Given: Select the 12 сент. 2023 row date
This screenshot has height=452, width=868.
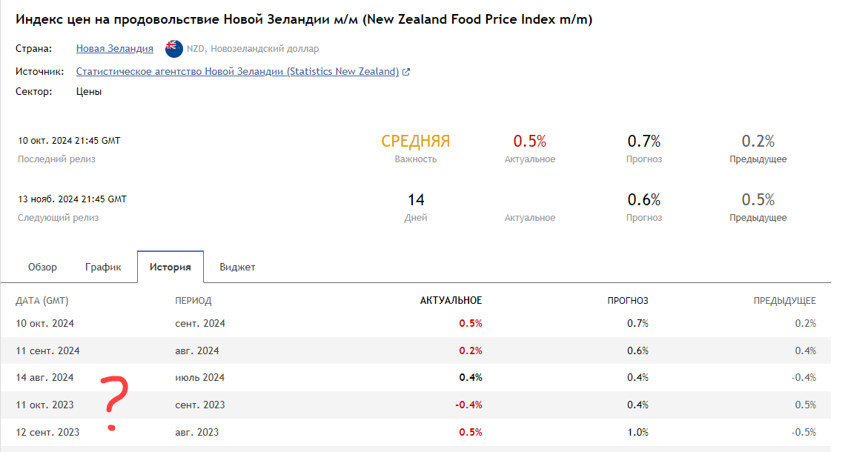Looking at the screenshot, I should tap(47, 433).
